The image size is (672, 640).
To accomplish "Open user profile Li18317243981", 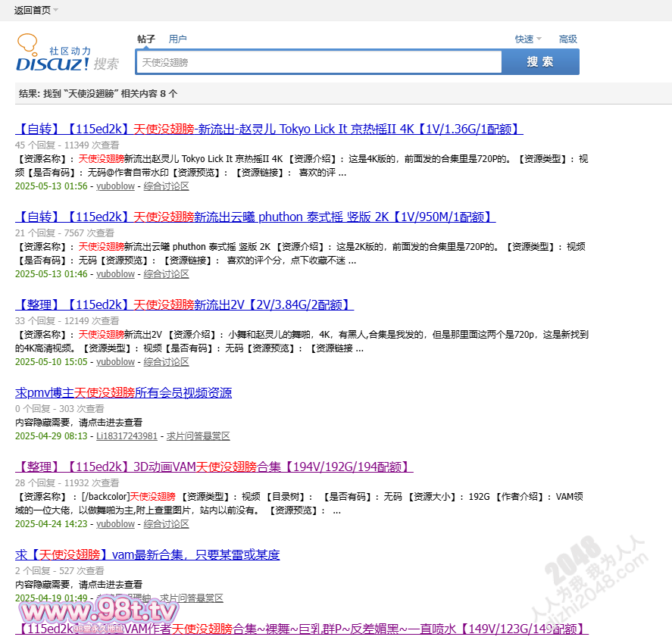I will click(x=127, y=436).
